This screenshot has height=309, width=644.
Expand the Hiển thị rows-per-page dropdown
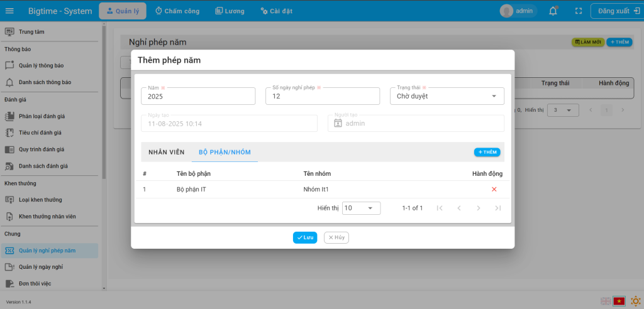coord(361,208)
